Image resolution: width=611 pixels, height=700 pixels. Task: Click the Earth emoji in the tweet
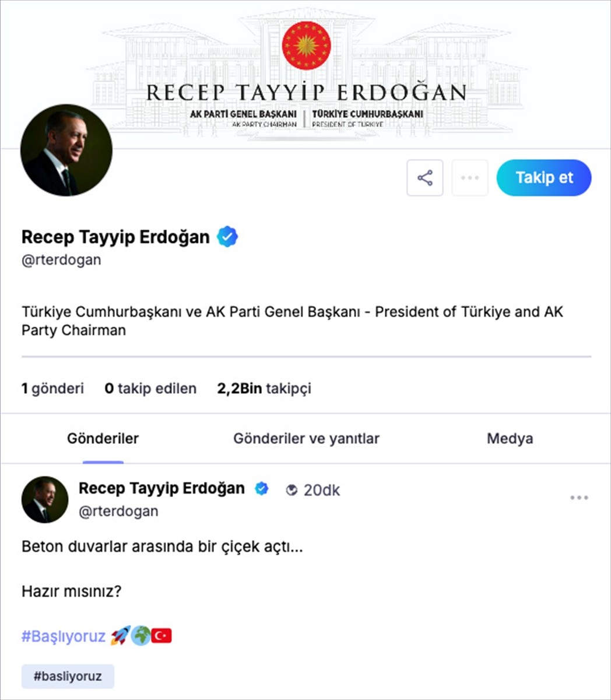click(x=141, y=636)
